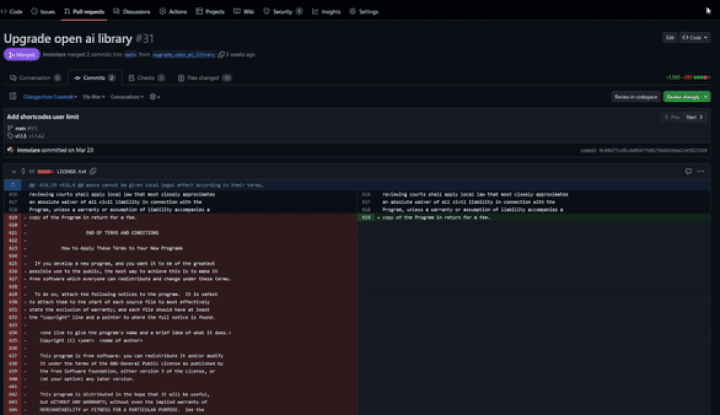
Task: Collapse the LICENSE.txt file diff
Action: click(x=14, y=172)
